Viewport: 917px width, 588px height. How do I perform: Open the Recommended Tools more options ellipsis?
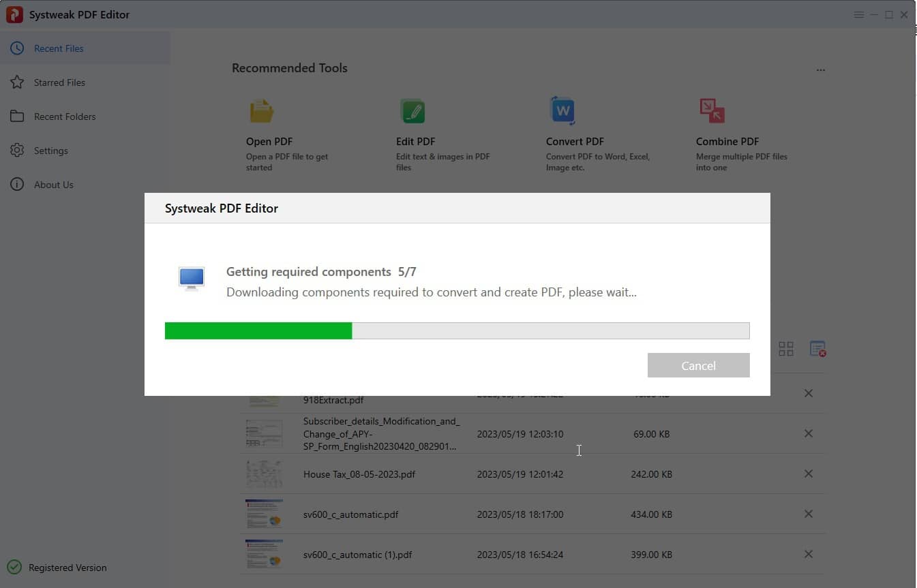(820, 69)
